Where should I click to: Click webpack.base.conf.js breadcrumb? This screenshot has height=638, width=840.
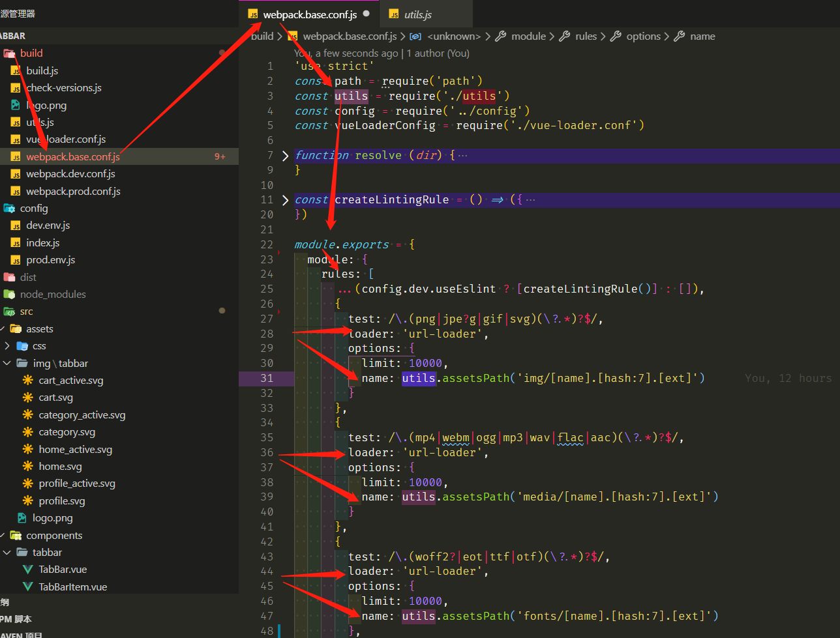[350, 36]
